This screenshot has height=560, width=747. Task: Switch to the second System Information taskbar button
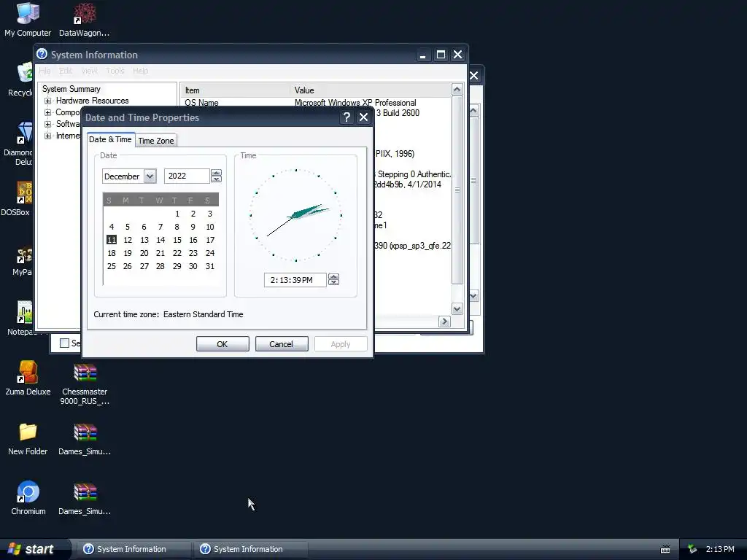[x=249, y=549]
